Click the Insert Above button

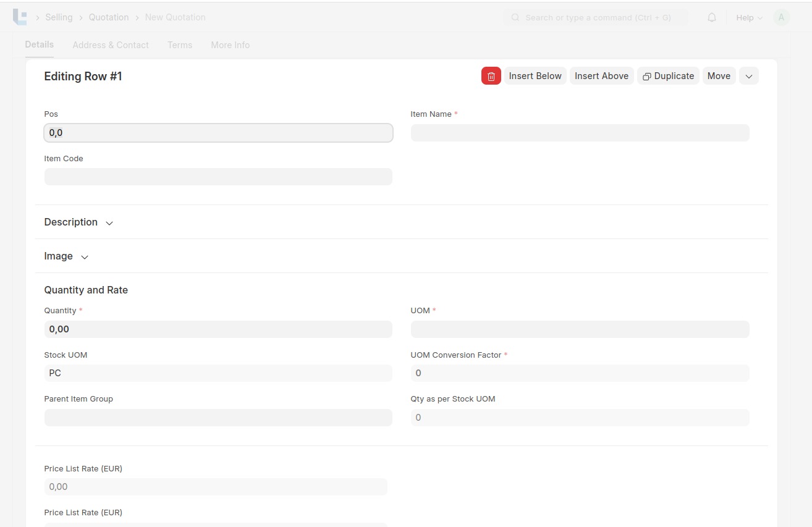[601, 76]
